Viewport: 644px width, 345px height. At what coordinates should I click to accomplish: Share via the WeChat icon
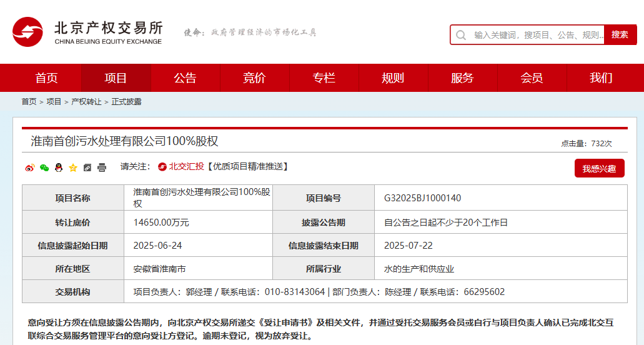(44, 167)
